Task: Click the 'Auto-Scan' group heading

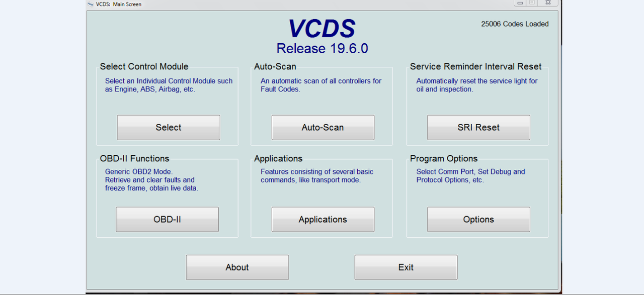Action: (x=275, y=66)
